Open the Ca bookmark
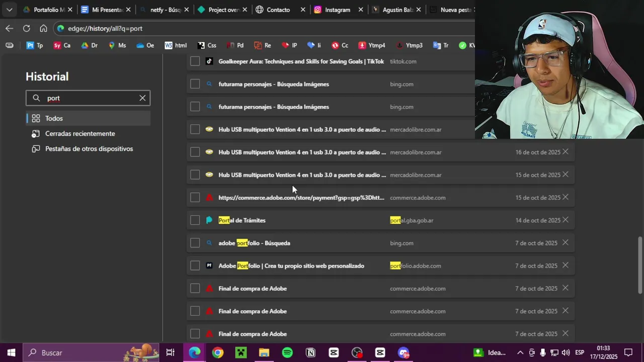The image size is (644, 362). click(62, 45)
